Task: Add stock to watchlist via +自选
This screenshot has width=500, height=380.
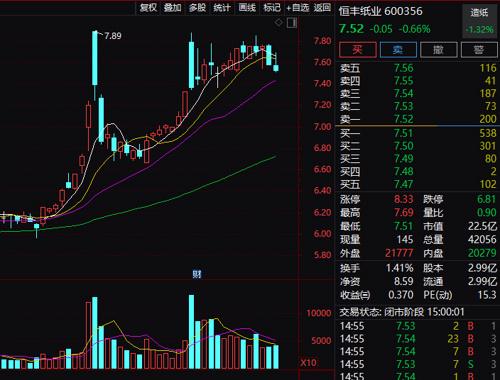Action: pyautogui.click(x=297, y=7)
